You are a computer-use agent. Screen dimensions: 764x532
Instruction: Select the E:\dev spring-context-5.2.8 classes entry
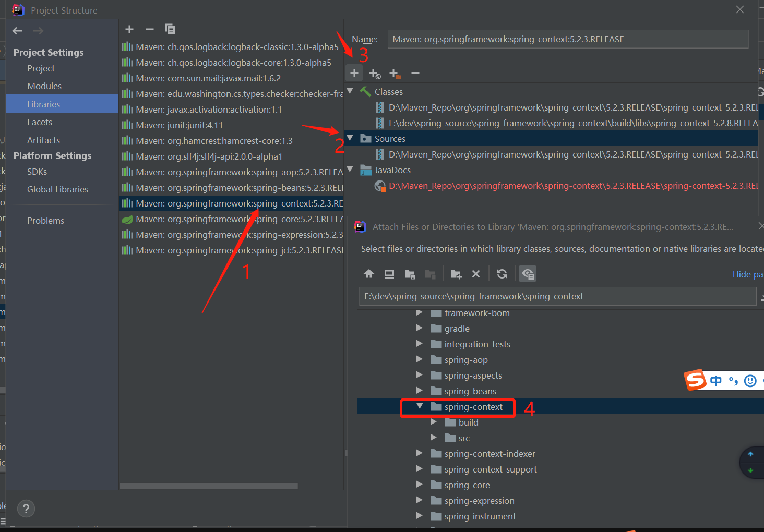pyautogui.click(x=566, y=123)
